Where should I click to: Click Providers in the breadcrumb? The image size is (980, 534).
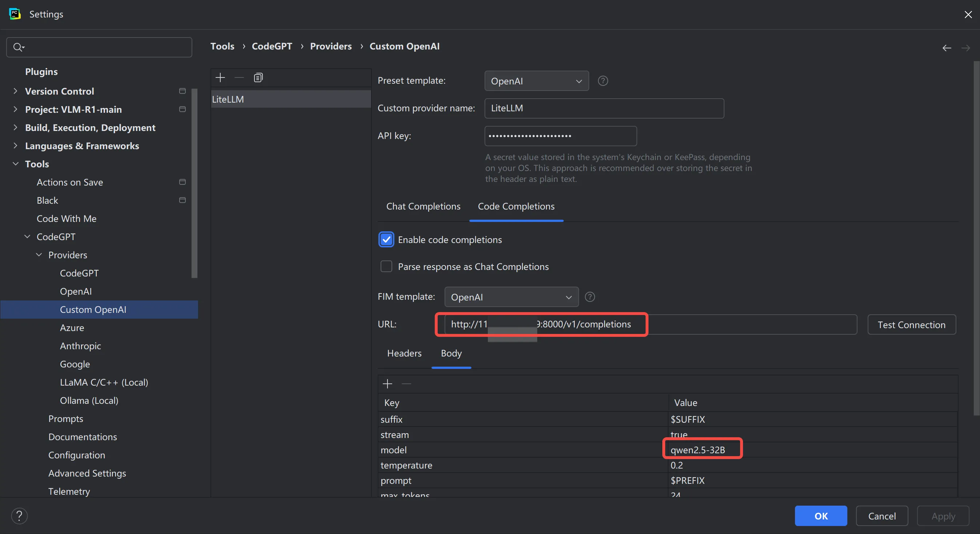(330, 47)
